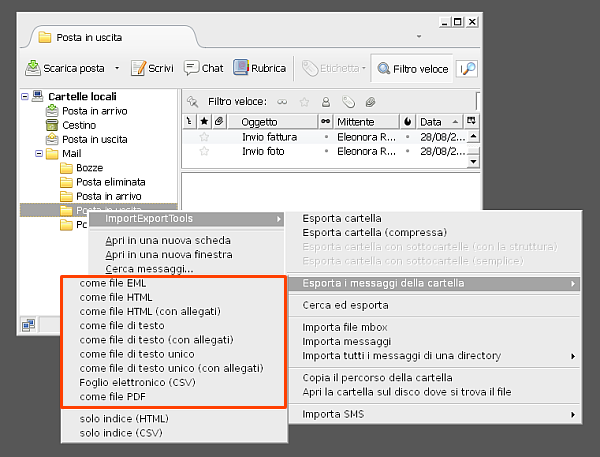Open Chat from the toolbar
Image resolution: width=600 pixels, height=457 pixels.
pyautogui.click(x=204, y=68)
